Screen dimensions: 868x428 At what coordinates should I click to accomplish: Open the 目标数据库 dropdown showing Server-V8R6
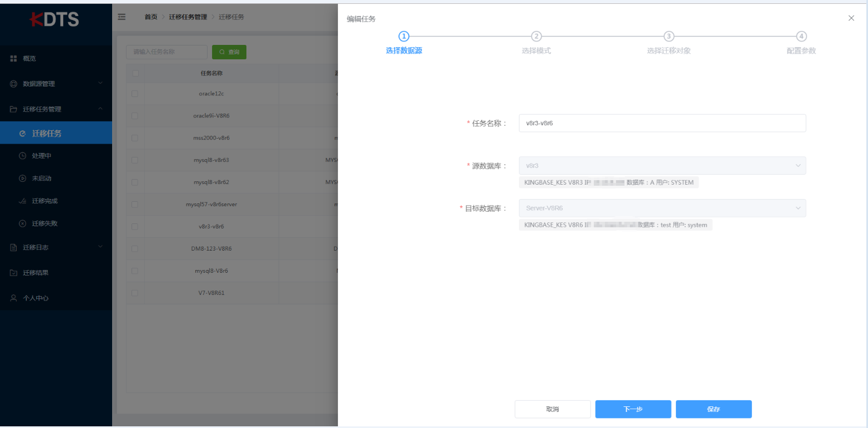click(662, 208)
